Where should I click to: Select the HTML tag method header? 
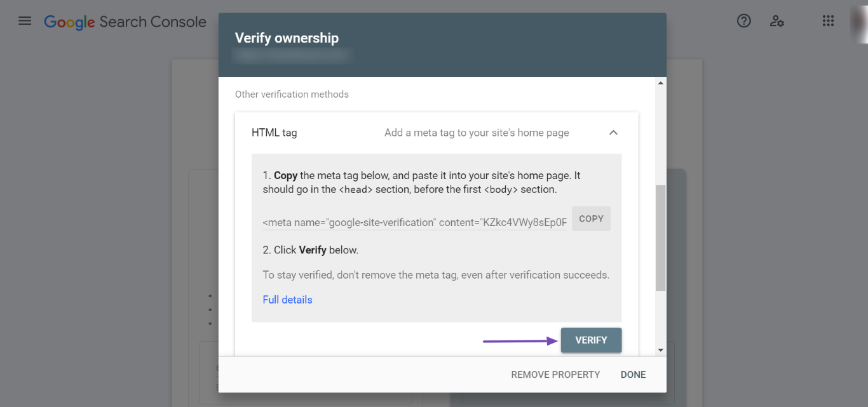[x=275, y=132]
